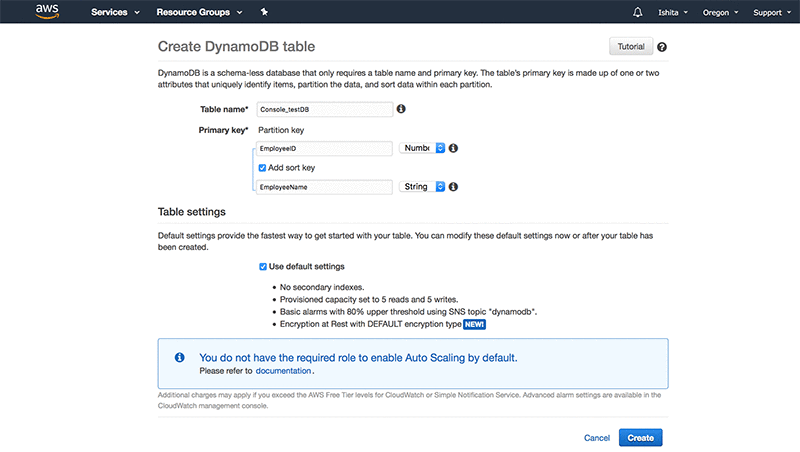Click the 'Partition key' label text
800x452 pixels.
click(x=281, y=130)
